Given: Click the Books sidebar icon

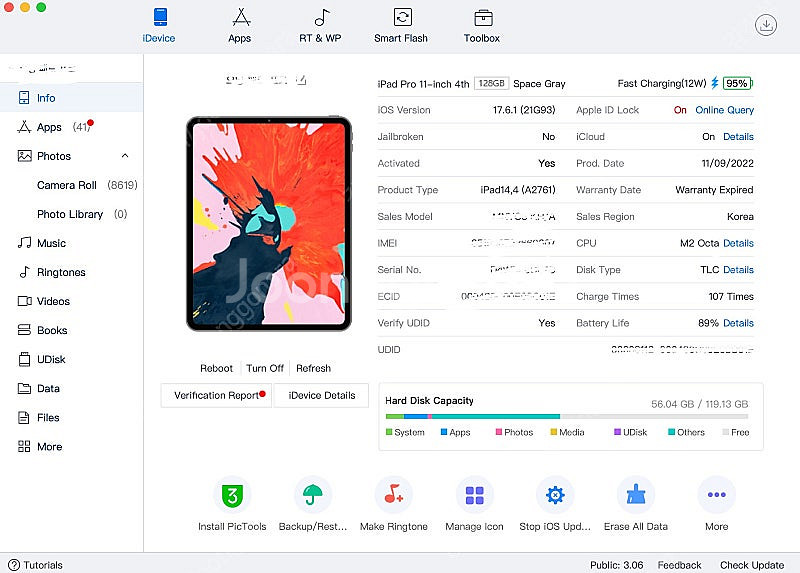Looking at the screenshot, I should (x=24, y=330).
